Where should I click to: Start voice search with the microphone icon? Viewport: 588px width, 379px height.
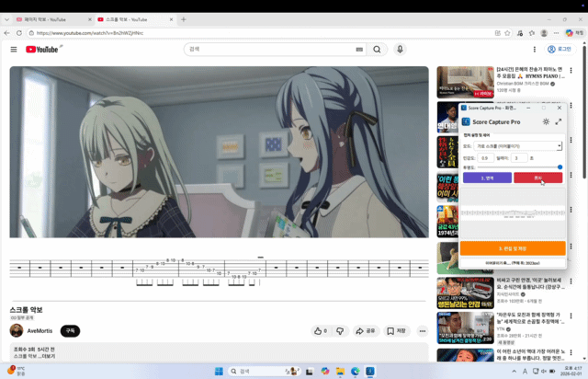point(400,50)
